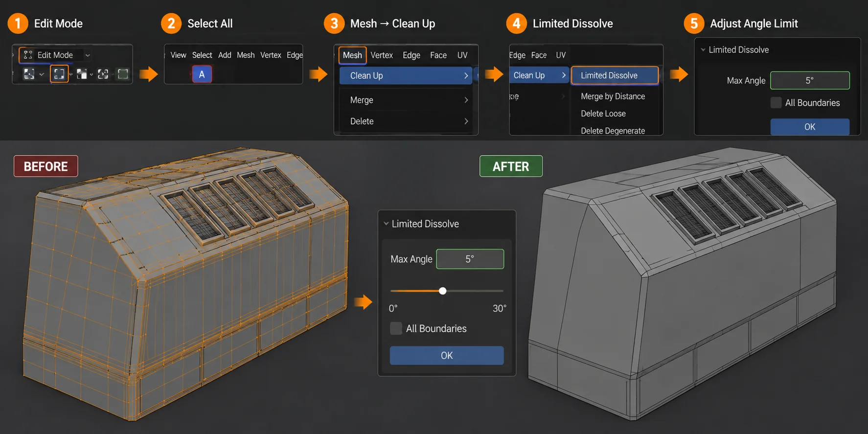
Task: Open Add menu in step 2 header
Action: (x=225, y=55)
